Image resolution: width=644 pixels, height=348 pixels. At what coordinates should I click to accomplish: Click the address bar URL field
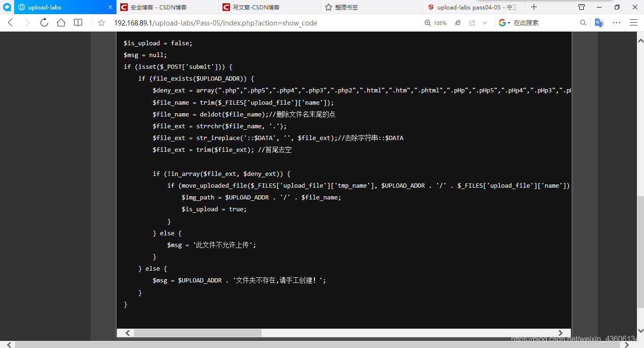[215, 23]
